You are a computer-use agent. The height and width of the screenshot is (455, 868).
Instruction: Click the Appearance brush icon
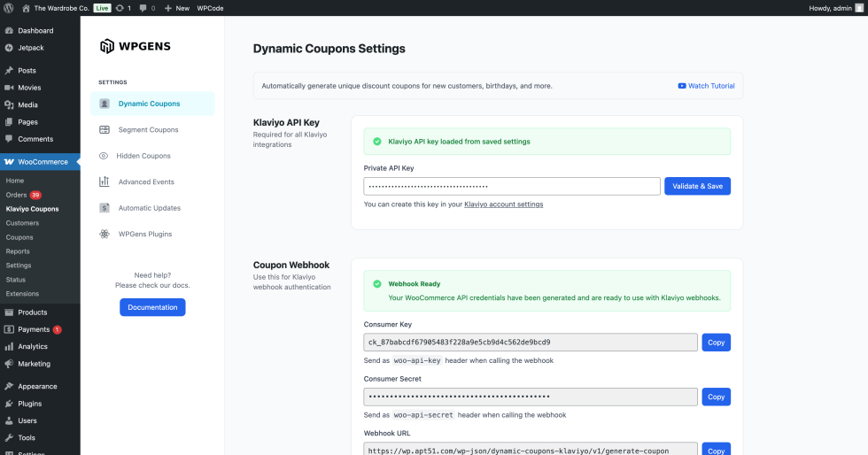click(x=9, y=386)
